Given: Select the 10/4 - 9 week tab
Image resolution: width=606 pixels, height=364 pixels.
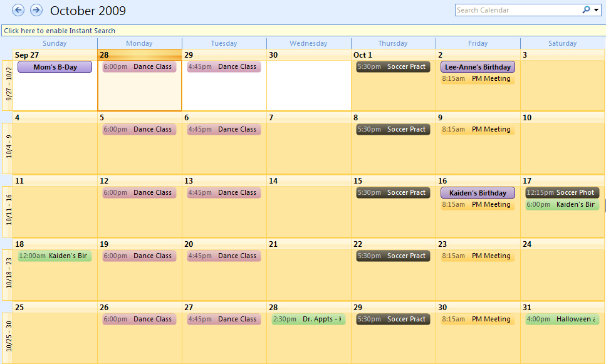Looking at the screenshot, I should [8, 148].
